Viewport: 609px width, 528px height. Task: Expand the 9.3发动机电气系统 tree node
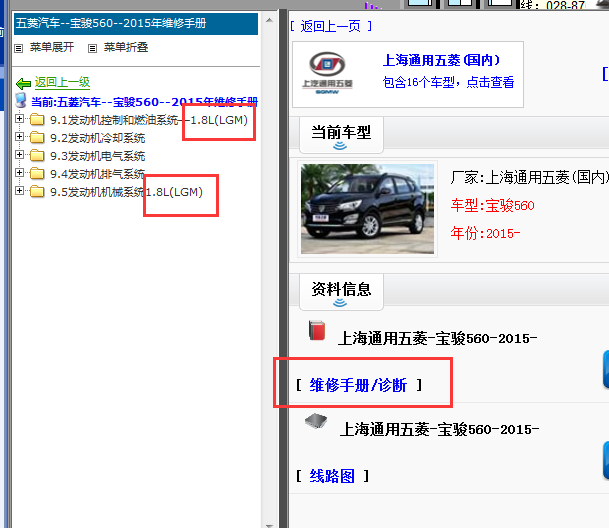(x=19, y=155)
